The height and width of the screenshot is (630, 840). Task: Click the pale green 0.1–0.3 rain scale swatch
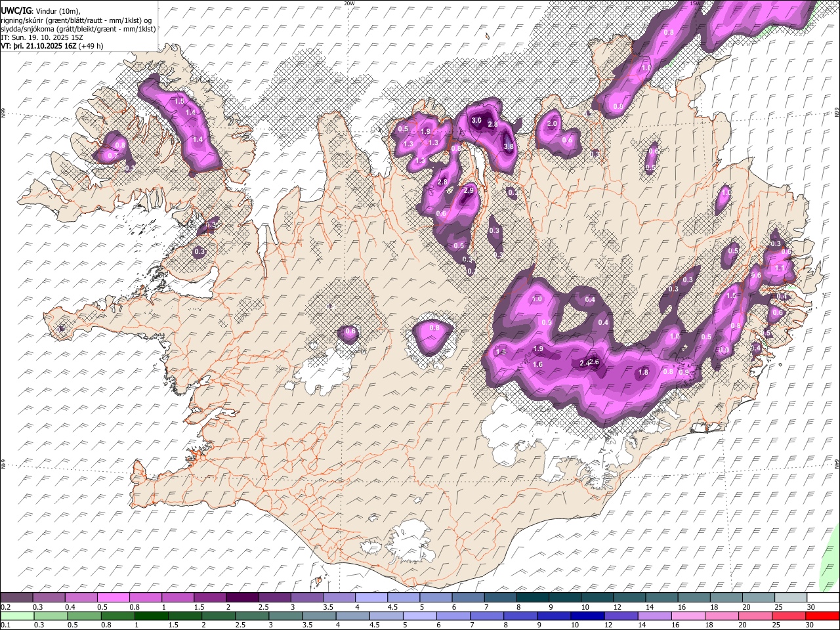(x=16, y=616)
